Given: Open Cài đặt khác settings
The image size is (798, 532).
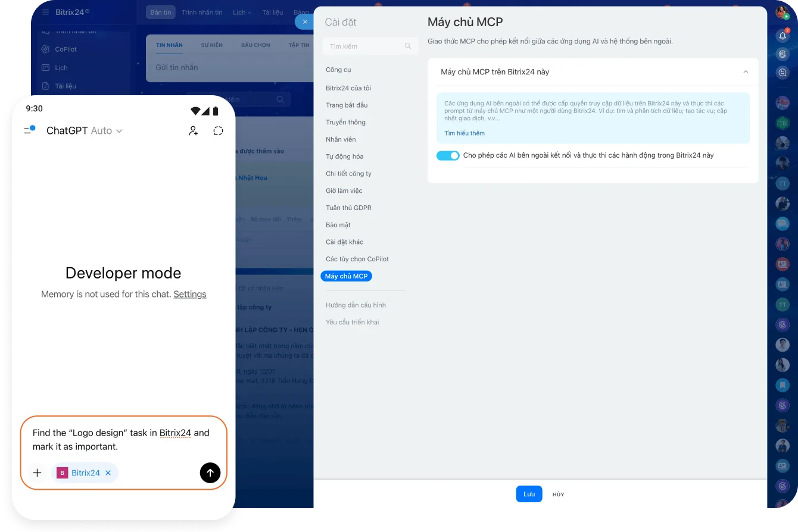Looking at the screenshot, I should tap(344, 242).
